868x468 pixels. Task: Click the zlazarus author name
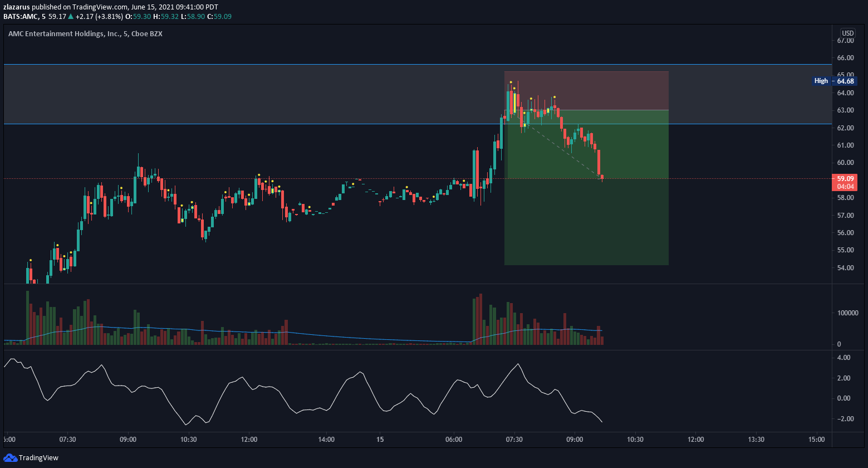pyautogui.click(x=16, y=7)
